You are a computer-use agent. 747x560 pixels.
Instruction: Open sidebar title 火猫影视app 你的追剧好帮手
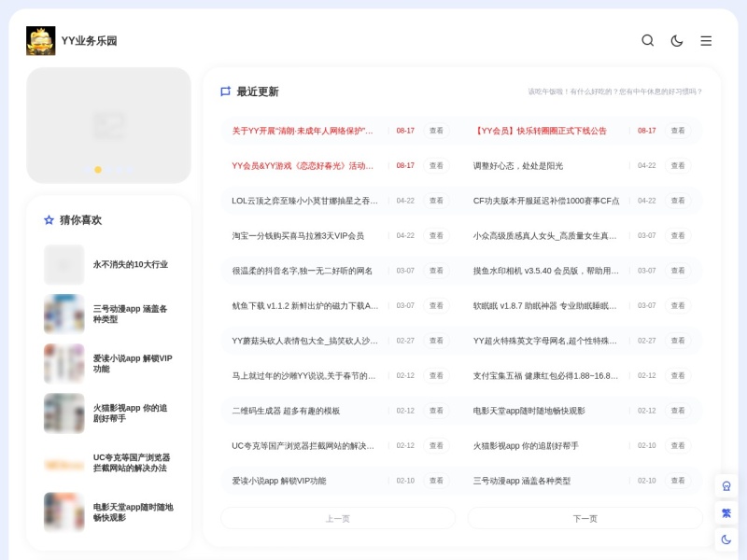pos(130,413)
